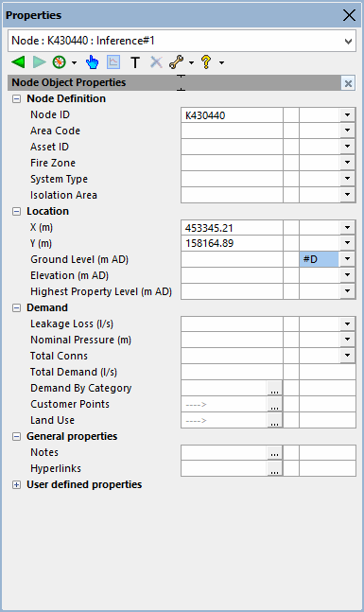Screen dimensions: 364x612
Task: Go to the previous object with green back arrow
Action: 18,62
